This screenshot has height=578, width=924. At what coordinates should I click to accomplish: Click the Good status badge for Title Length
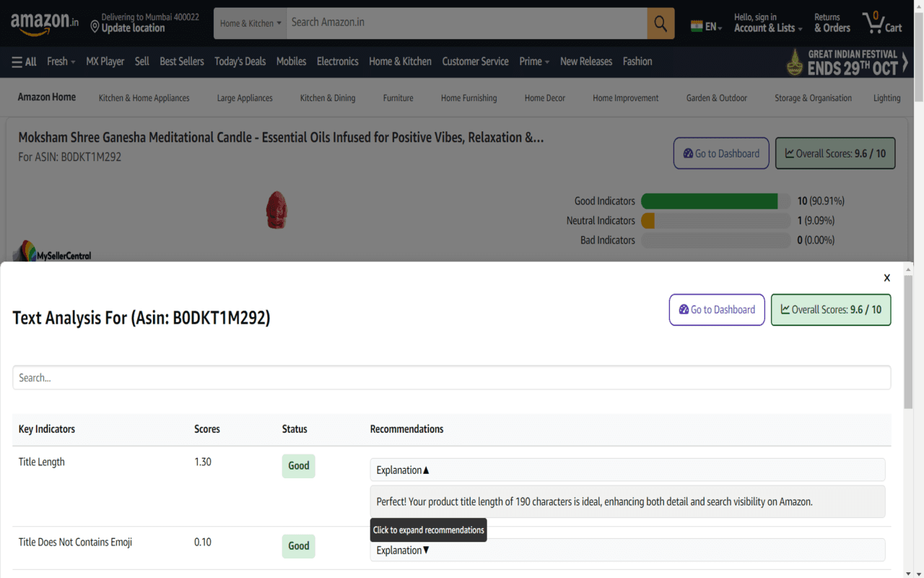[298, 466]
